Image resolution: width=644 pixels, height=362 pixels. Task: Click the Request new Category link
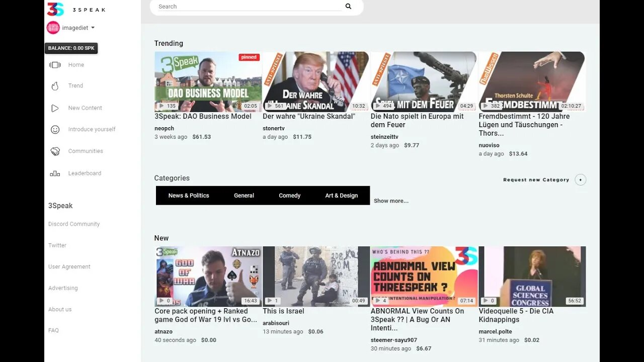tap(536, 180)
